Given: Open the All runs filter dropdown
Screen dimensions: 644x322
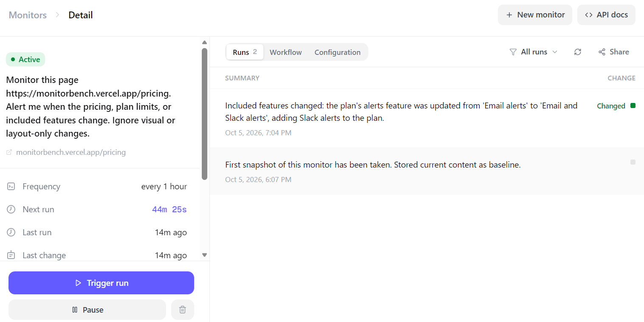Looking at the screenshot, I should (534, 52).
